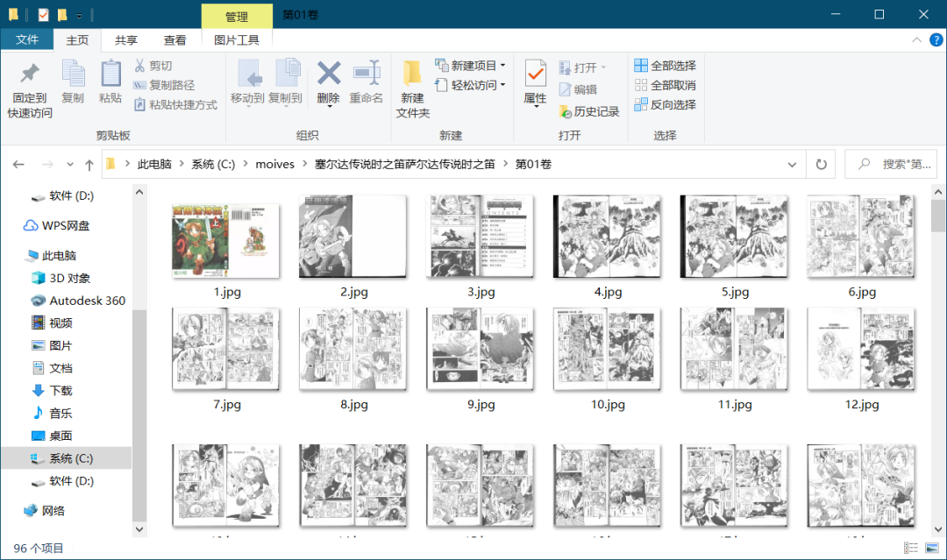
Task: Go up one folder level arrow
Action: tap(89, 164)
